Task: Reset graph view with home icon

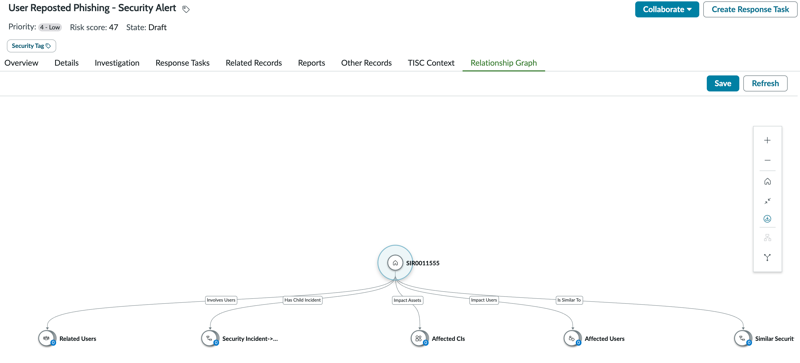Action: point(767,181)
